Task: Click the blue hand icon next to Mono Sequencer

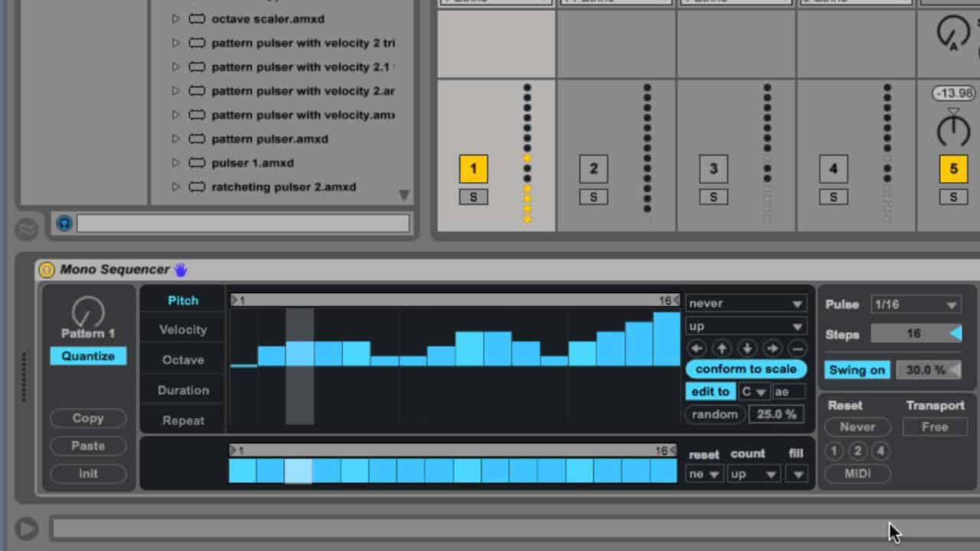Action: tap(181, 269)
